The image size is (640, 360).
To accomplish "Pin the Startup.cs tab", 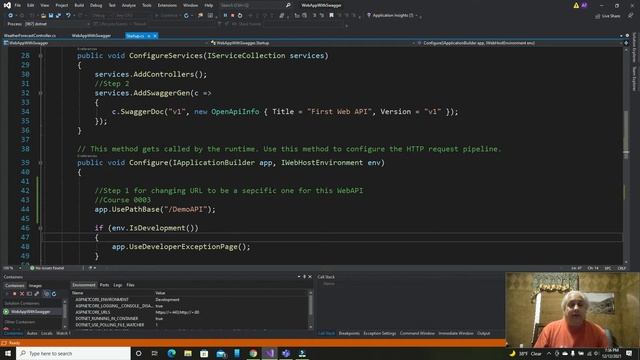I will coord(149,36).
